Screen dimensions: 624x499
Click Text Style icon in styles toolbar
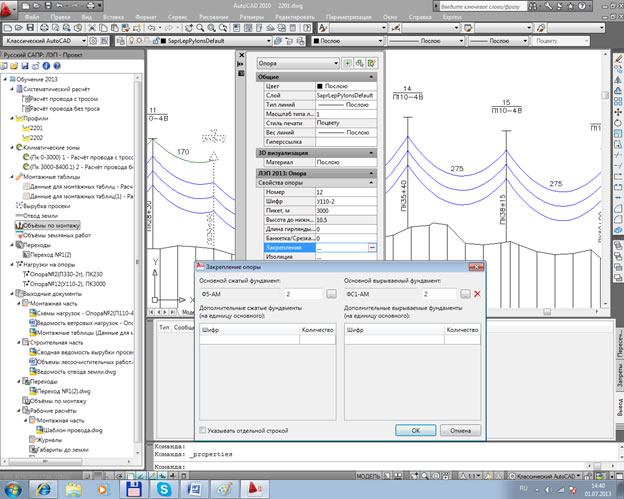click(323, 28)
